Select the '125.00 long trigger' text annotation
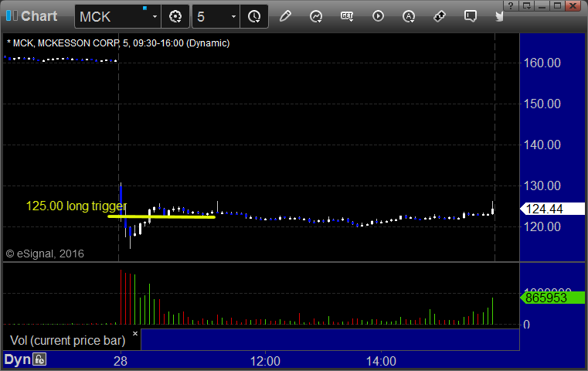The image size is (588, 371). (76, 206)
